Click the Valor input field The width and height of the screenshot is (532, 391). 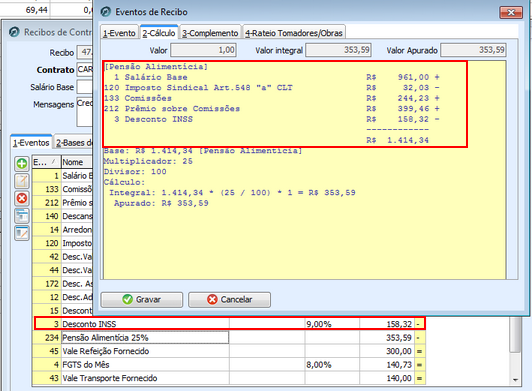coord(203,50)
